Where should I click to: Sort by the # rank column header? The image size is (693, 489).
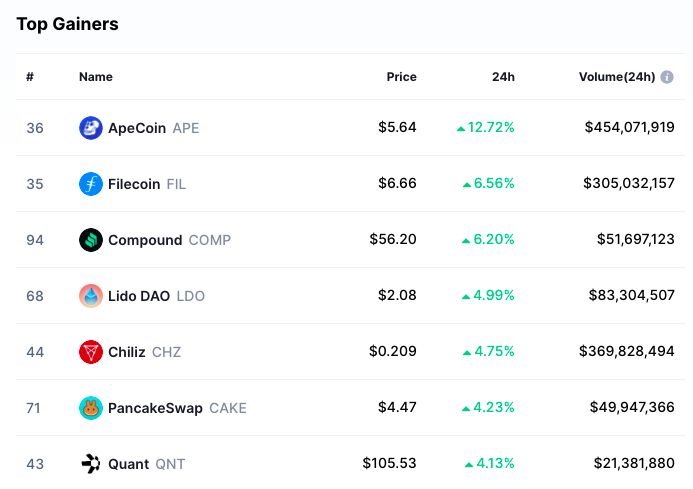(x=30, y=77)
